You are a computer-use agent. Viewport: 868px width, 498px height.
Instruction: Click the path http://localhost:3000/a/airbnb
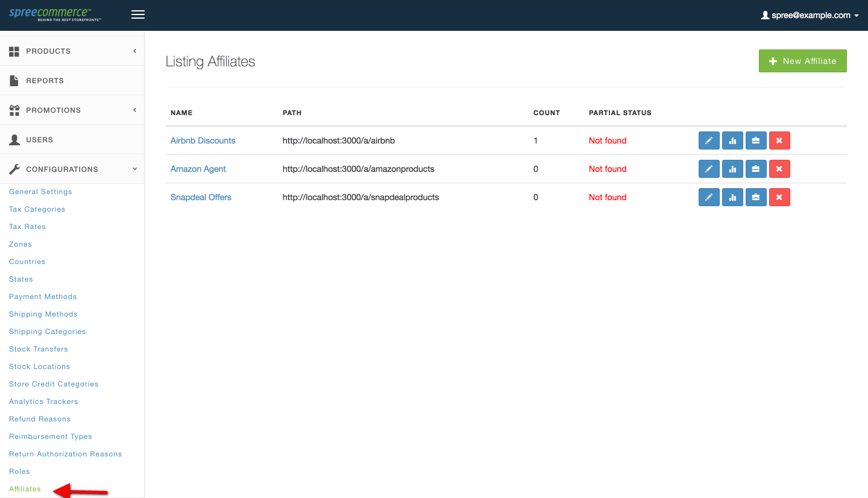339,140
